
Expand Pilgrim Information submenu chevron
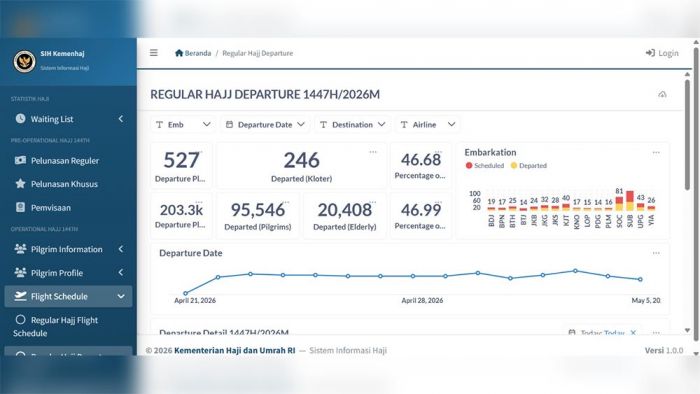[x=121, y=249]
